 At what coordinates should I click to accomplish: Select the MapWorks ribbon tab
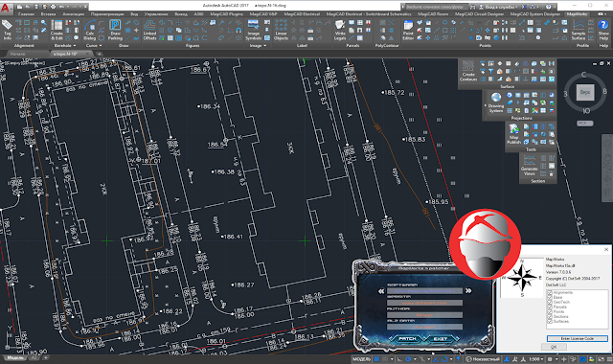577,14
